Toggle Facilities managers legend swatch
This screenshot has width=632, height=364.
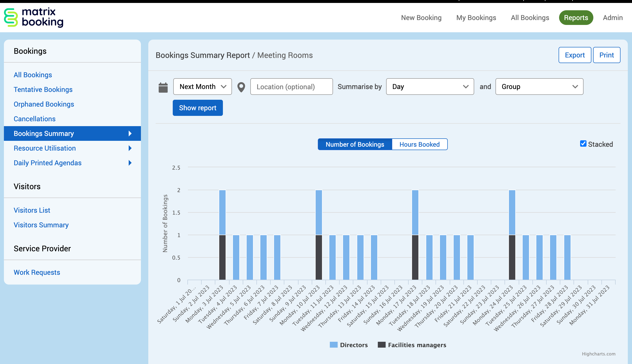tap(381, 345)
